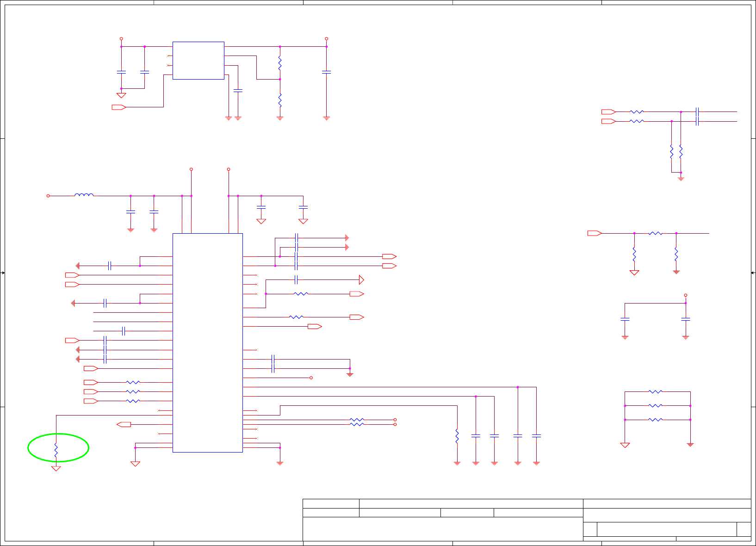Click the power port above the top-left input capacitors
The width and height of the screenshot is (756, 546).
click(x=121, y=39)
